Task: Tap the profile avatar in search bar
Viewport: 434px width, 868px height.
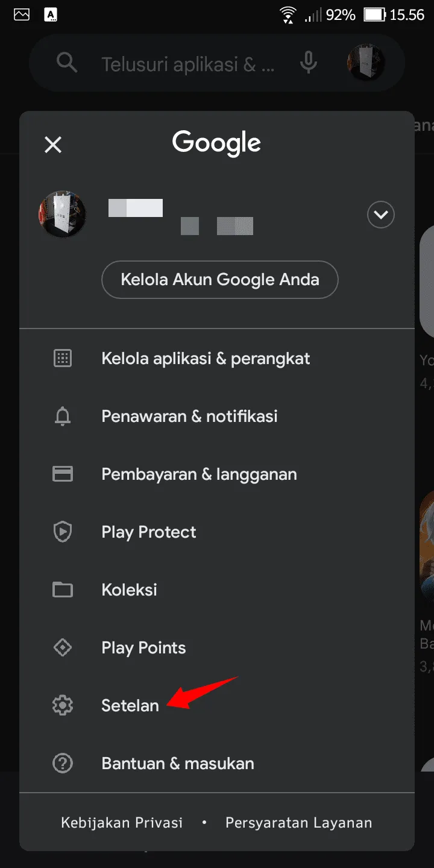Action: pyautogui.click(x=366, y=63)
